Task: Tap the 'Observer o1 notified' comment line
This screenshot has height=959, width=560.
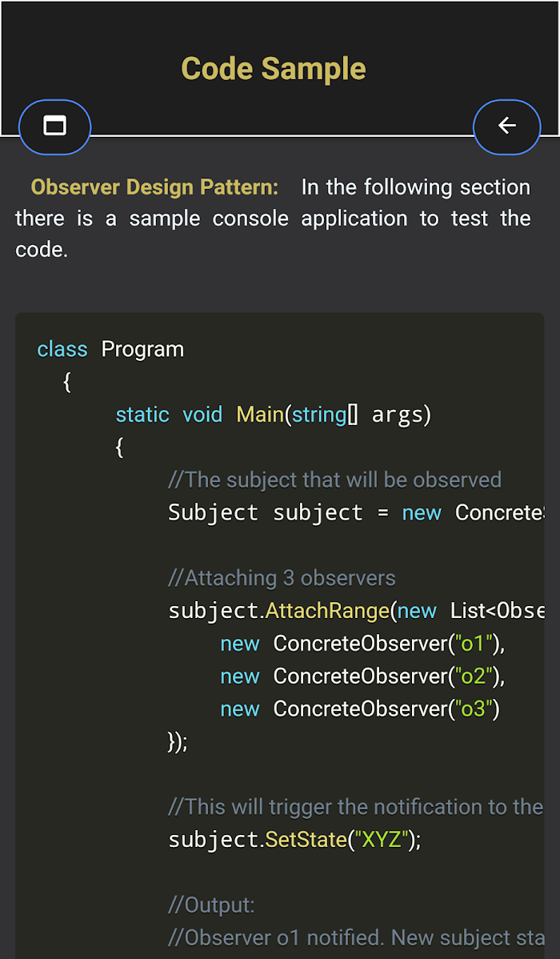Action: (x=356, y=937)
